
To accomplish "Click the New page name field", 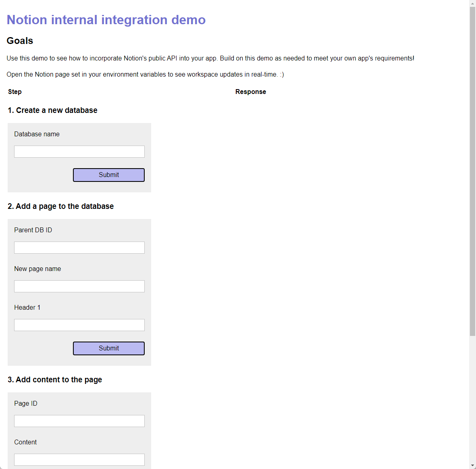I will pyautogui.click(x=79, y=286).
